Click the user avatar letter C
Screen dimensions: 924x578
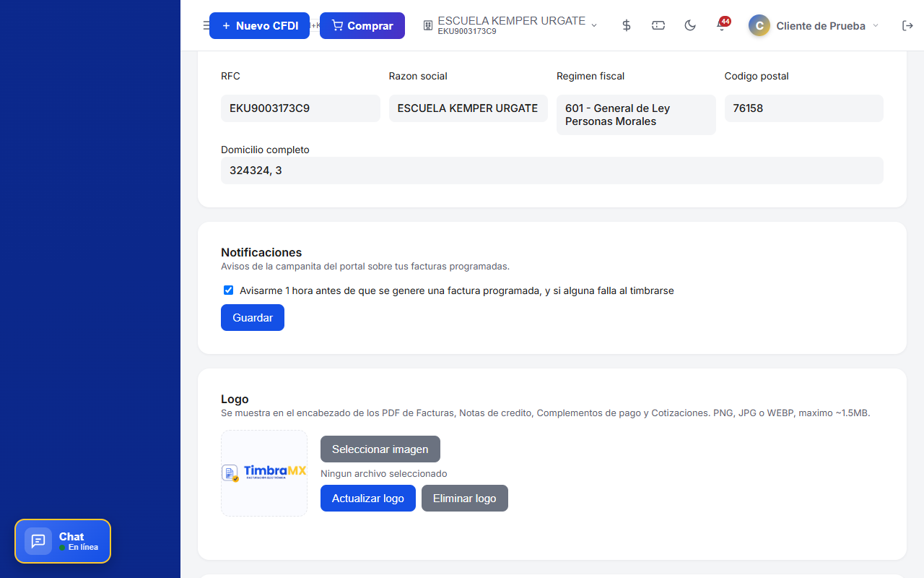point(759,25)
